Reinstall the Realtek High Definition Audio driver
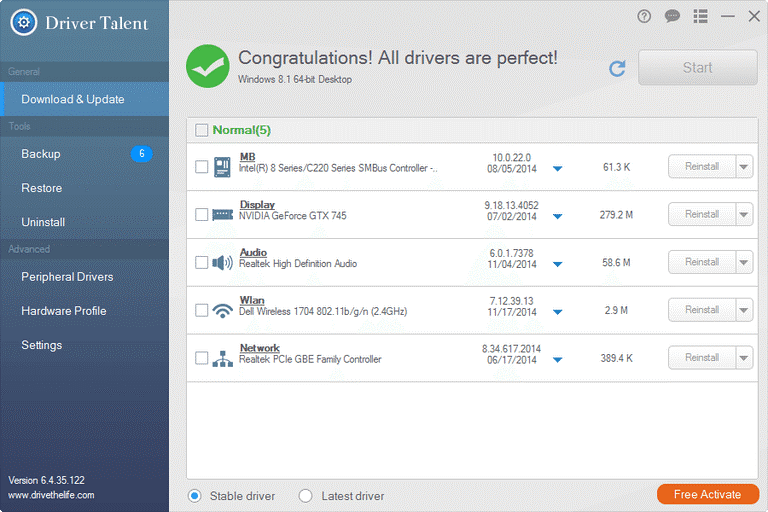 coord(702,262)
